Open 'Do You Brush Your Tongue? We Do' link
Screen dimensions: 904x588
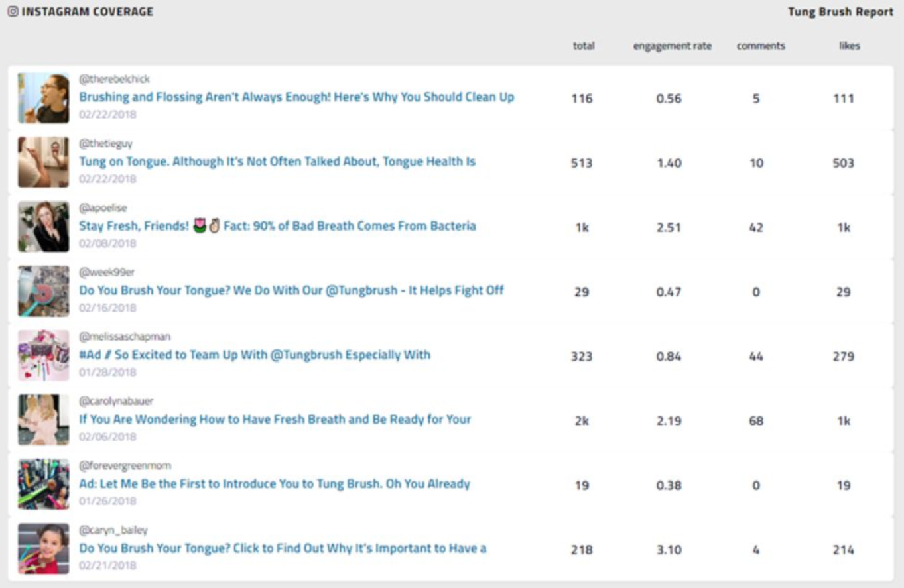tap(291, 290)
